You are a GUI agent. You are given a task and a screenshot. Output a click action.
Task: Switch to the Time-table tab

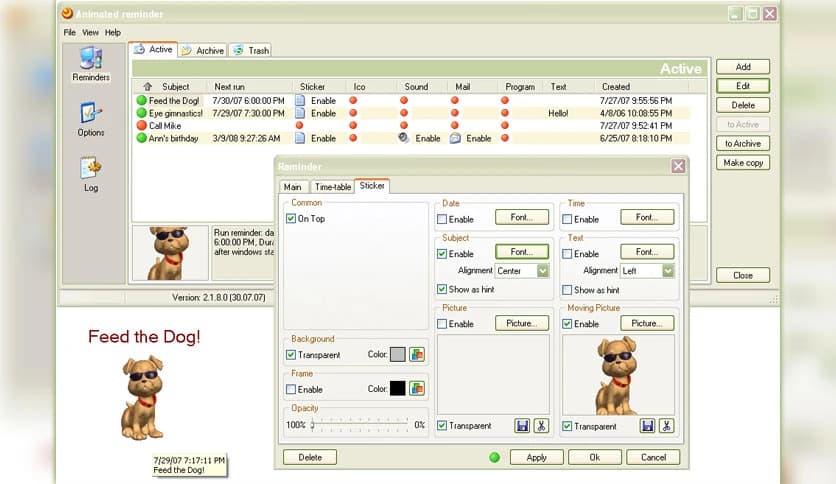click(x=332, y=187)
